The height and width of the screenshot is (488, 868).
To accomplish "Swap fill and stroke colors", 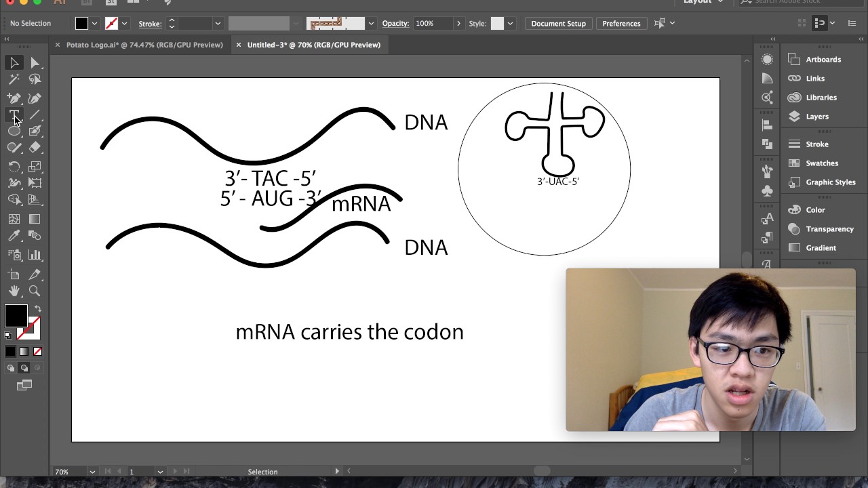I will coord(37,309).
